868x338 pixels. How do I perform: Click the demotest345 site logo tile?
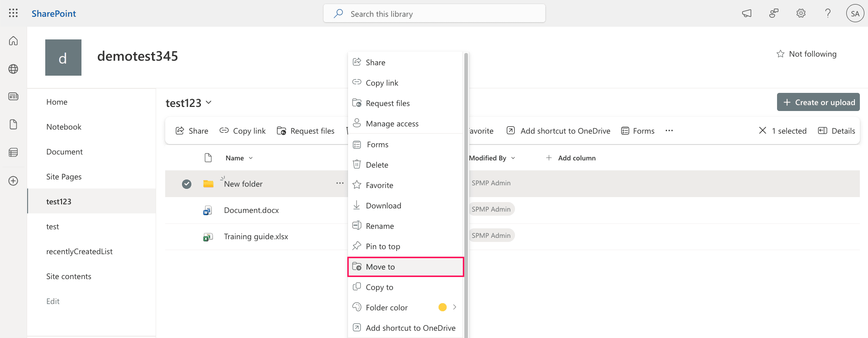(x=63, y=58)
